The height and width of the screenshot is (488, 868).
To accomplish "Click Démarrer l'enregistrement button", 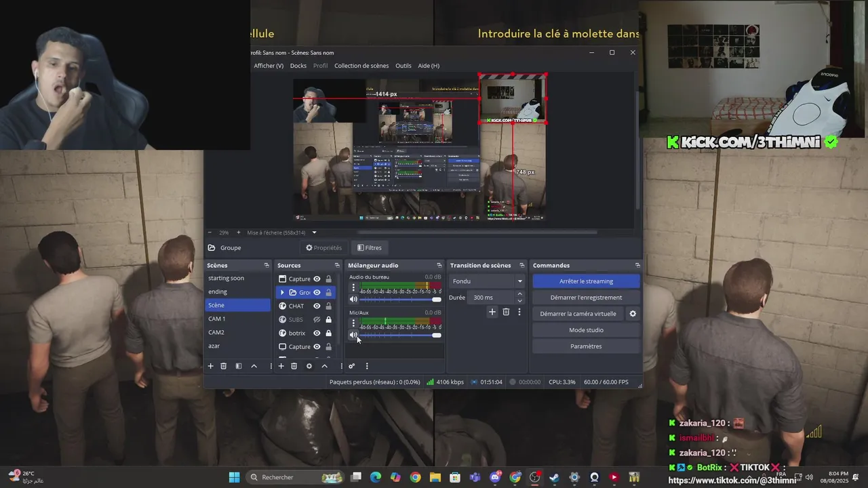I will [x=586, y=298].
